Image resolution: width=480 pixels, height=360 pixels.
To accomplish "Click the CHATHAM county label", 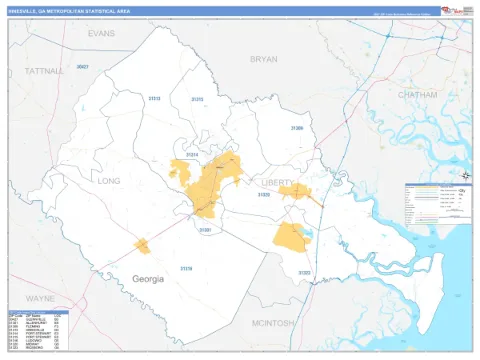I will coord(417,95).
